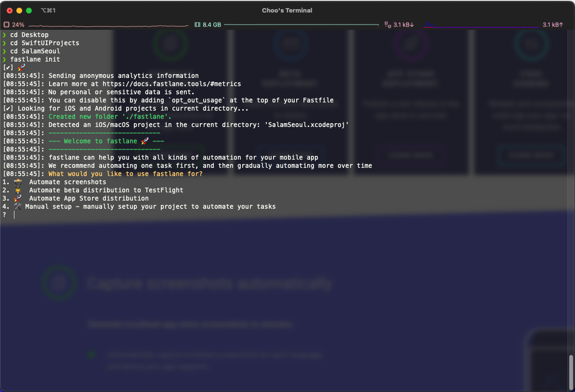The height and width of the screenshot is (392, 575).
Task: Click the 'cd Desktop' command line
Action: tap(29, 35)
